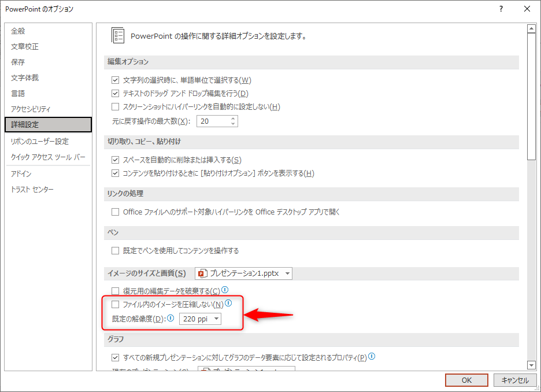Click the help question mark button
The height and width of the screenshot is (392, 541).
click(x=501, y=9)
